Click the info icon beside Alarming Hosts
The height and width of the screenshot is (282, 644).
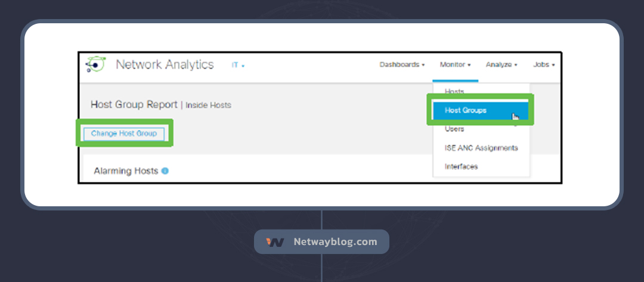click(x=165, y=171)
